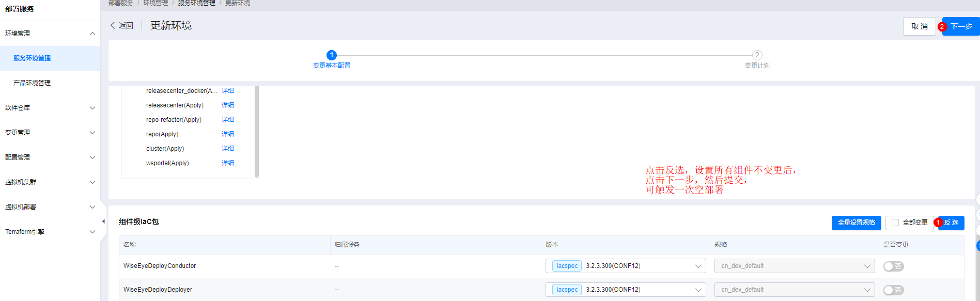
Task: Open 详细 link for releasecenter(Apply)
Action: 228,105
